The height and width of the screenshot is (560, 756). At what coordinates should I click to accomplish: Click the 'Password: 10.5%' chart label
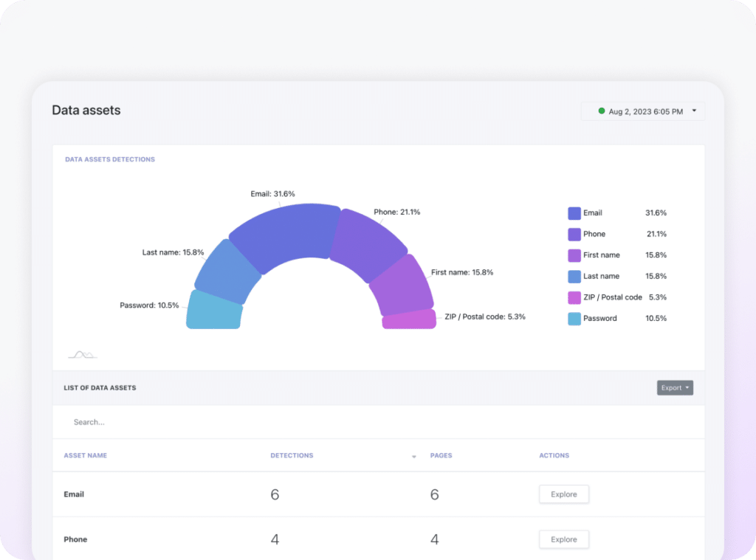pos(149,305)
